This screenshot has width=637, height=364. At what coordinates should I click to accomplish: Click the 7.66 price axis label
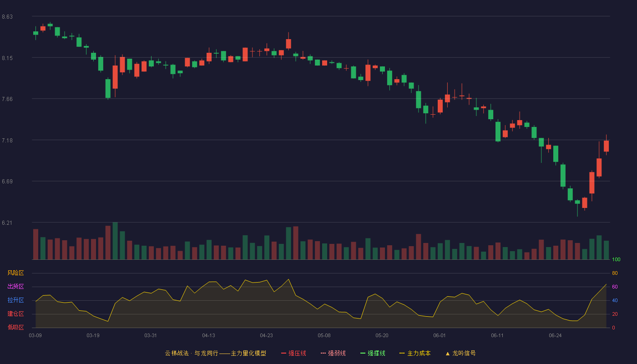(7, 99)
